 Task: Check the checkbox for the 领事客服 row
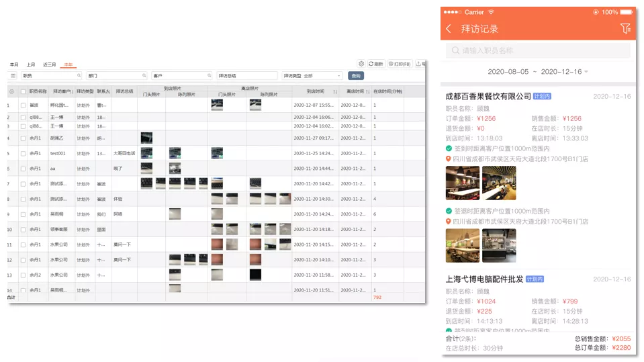pos(23,229)
